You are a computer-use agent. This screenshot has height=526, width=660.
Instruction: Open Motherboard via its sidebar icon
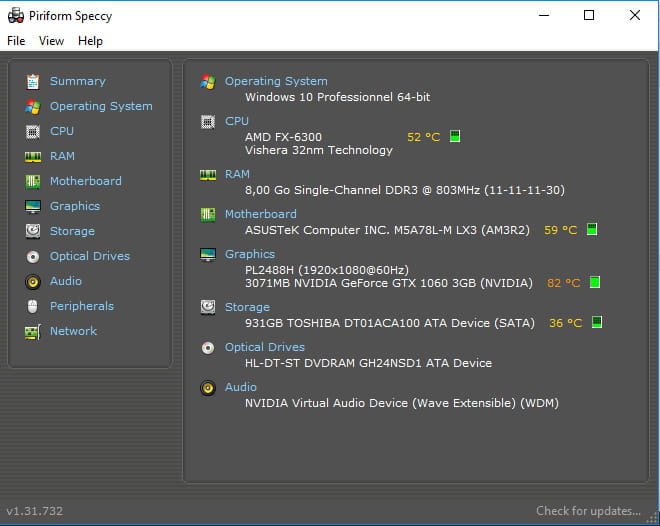point(33,181)
